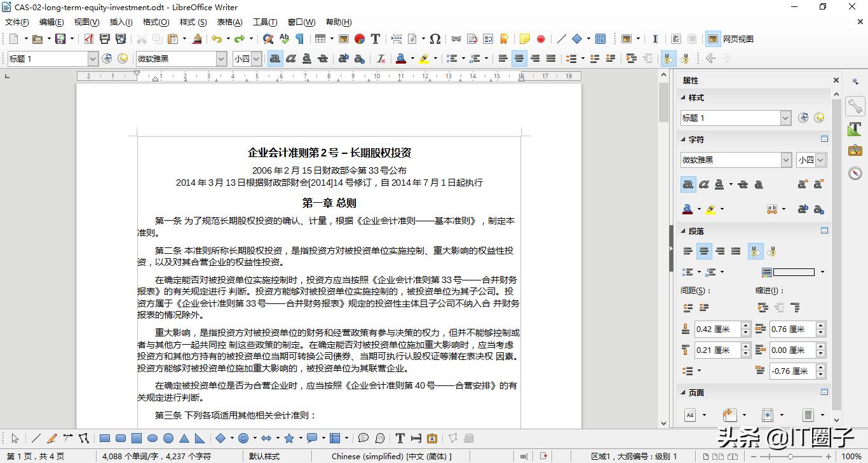This screenshot has width=868, height=463.
Task: Insert a text box
Action: [x=375, y=39]
